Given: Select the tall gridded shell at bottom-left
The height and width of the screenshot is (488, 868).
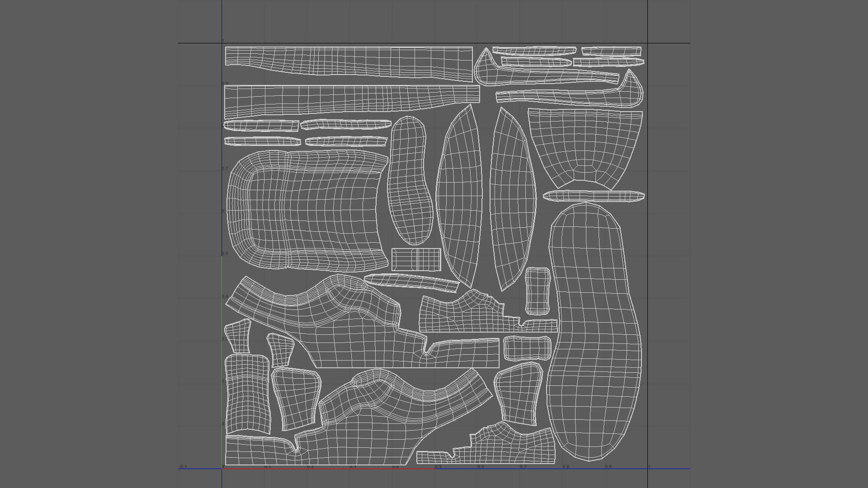Looking at the screenshot, I should [x=247, y=393].
